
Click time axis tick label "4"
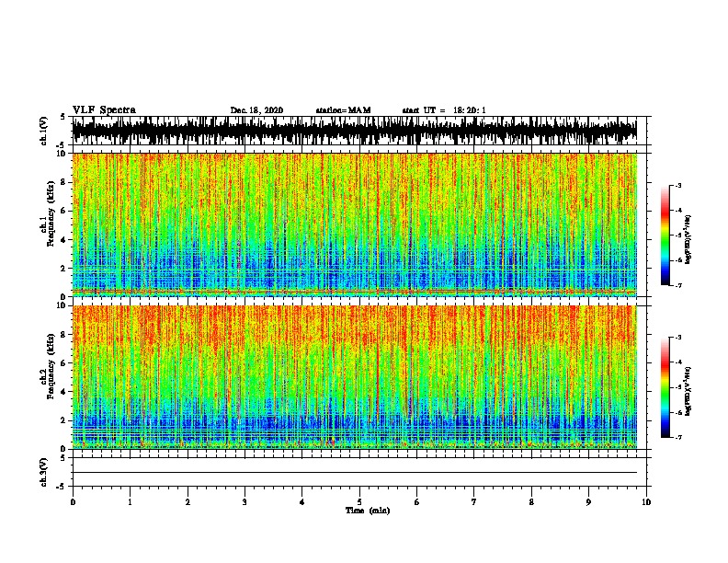302,502
